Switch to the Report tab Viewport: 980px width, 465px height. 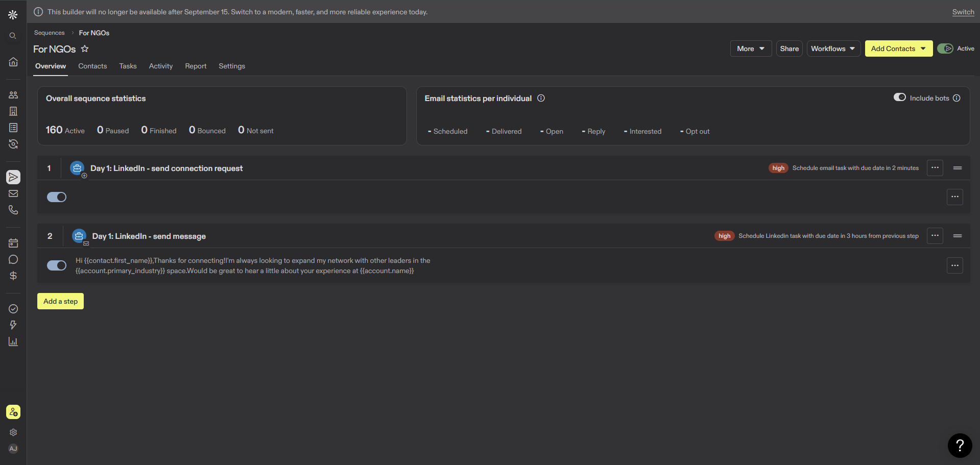(196, 66)
